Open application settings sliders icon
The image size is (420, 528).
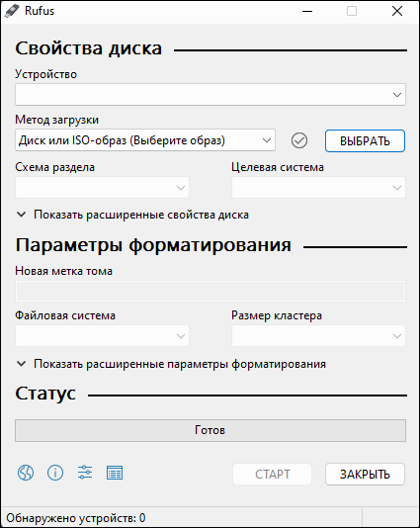[85, 473]
